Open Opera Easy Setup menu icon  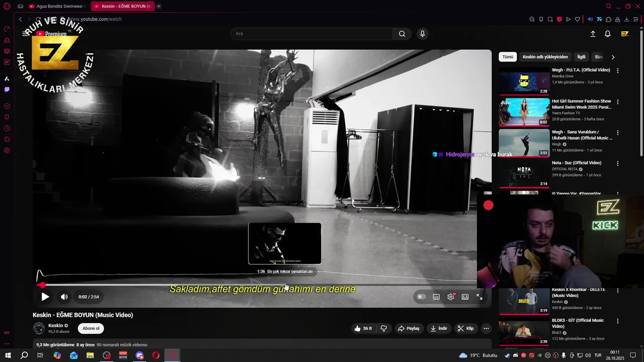(636, 19)
